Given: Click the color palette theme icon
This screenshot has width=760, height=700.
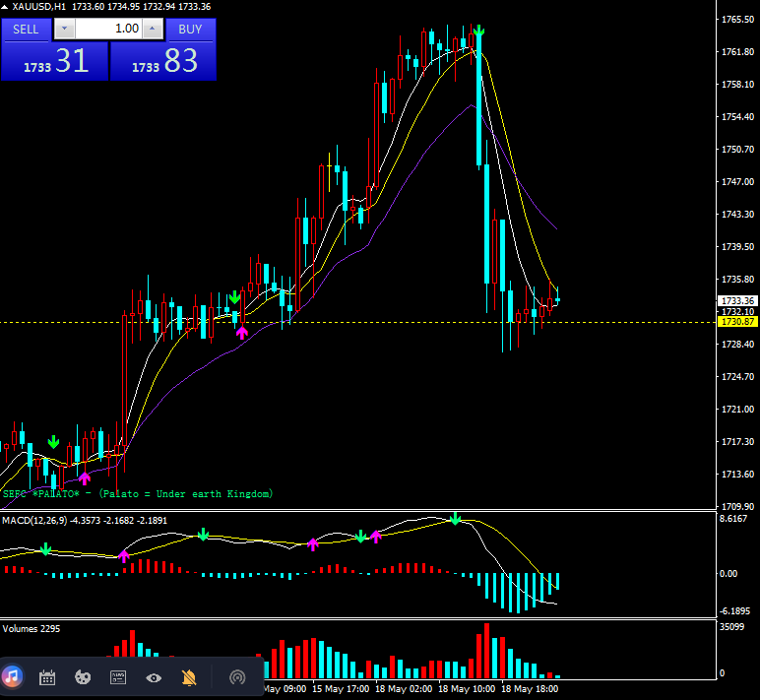Looking at the screenshot, I should [x=83, y=677].
